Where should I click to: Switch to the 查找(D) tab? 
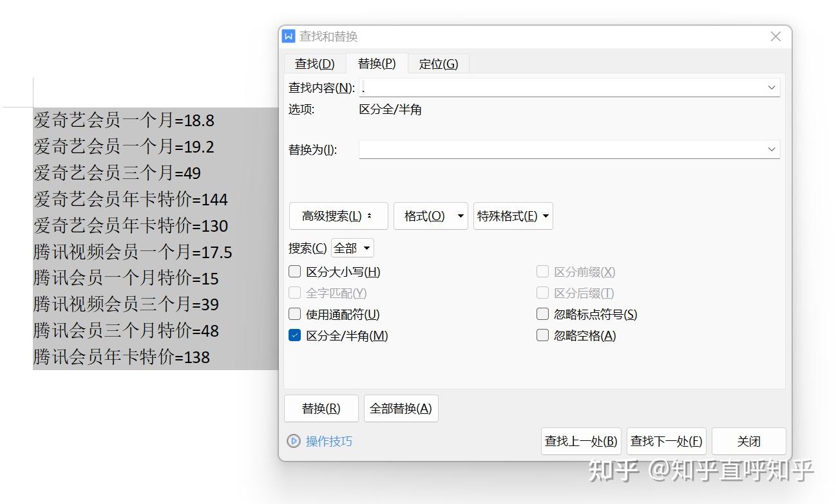click(315, 64)
